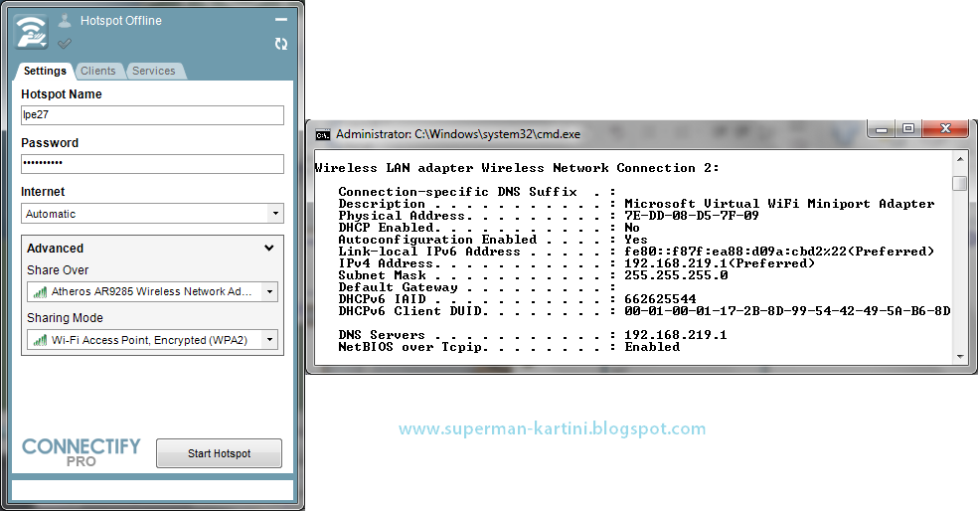Click subnet mask 255.255.255.0 value
980x511 pixels.
[676, 275]
